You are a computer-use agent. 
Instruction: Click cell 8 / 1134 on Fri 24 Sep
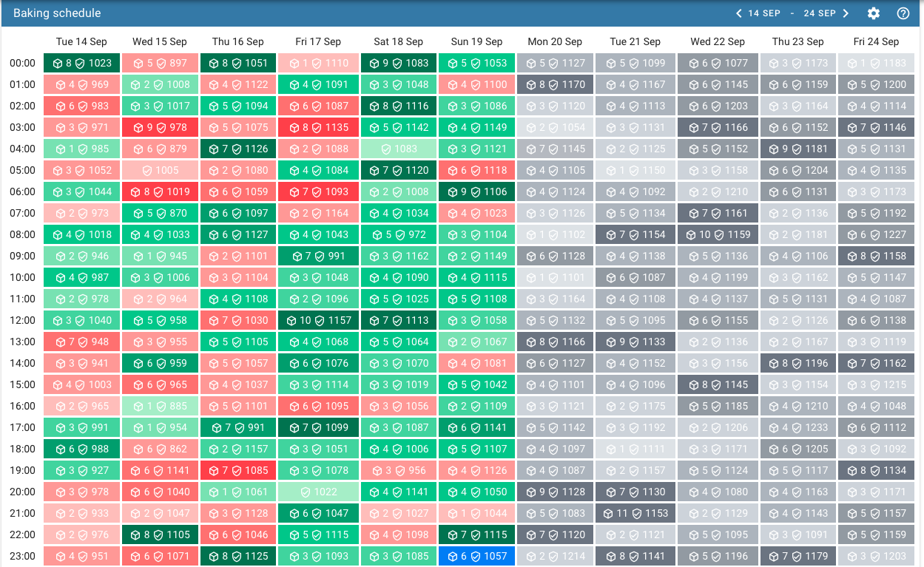pos(877,471)
